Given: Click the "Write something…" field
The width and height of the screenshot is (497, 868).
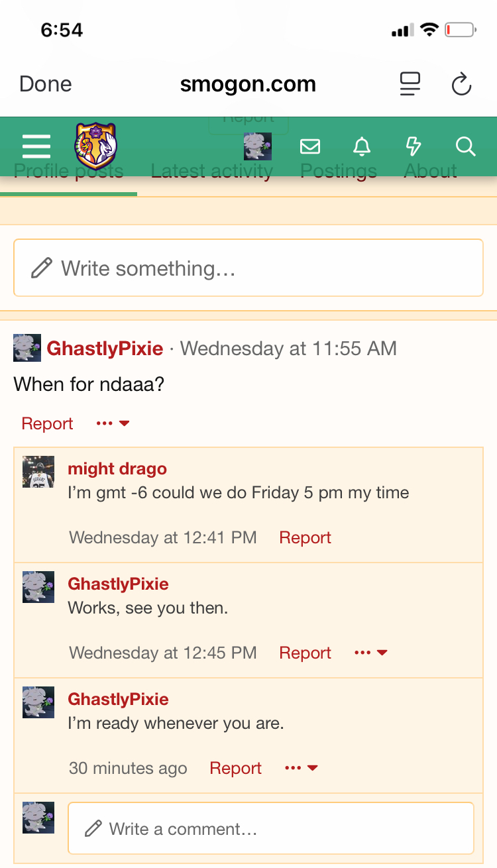Looking at the screenshot, I should [x=248, y=268].
